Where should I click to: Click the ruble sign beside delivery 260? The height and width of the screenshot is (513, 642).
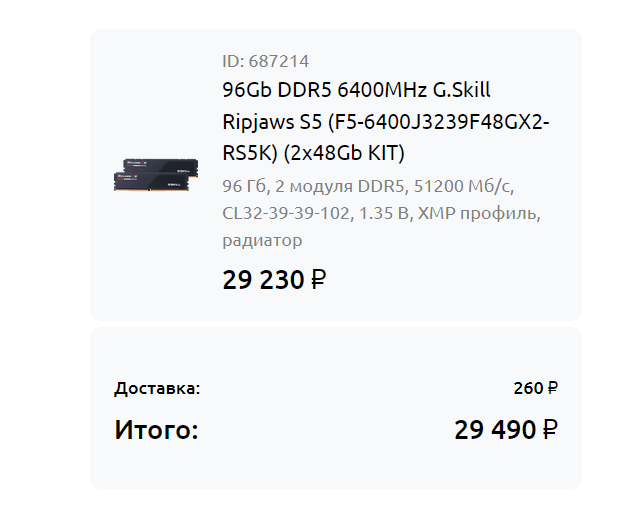[552, 388]
